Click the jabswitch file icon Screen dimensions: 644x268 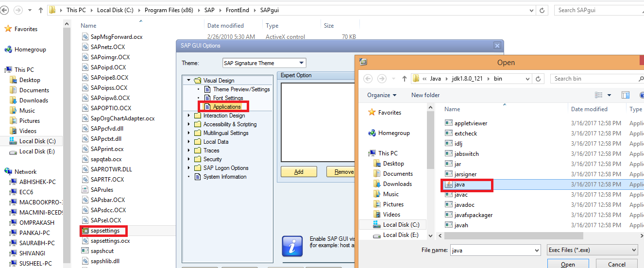tap(449, 154)
